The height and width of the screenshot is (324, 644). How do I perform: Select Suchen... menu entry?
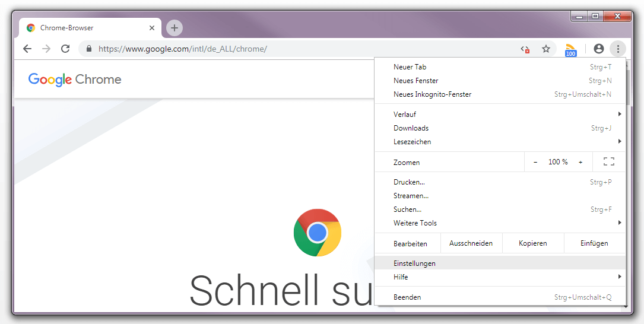[x=500, y=209]
